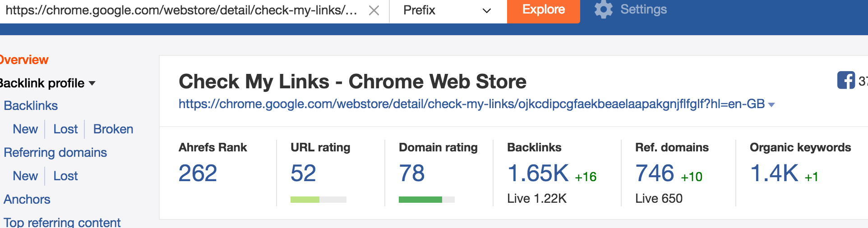Show New backlinks

click(25, 129)
